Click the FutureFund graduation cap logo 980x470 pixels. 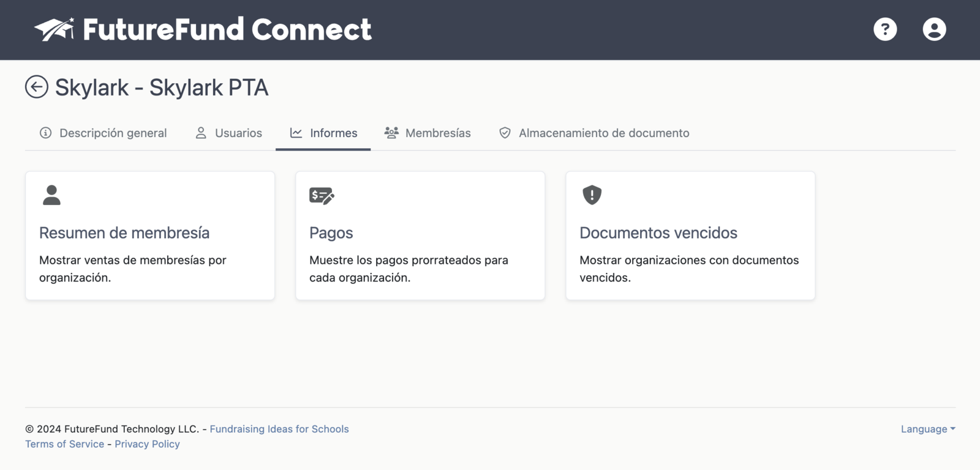[x=55, y=29]
